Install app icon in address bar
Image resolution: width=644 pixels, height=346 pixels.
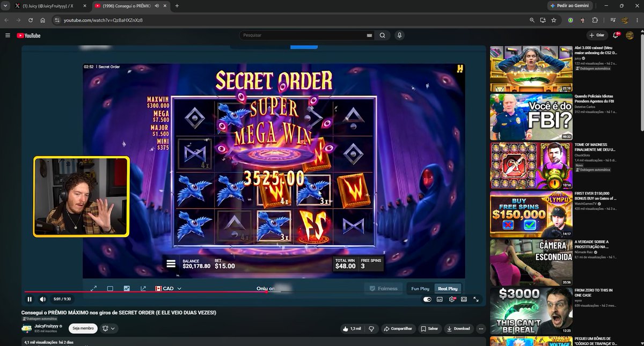point(543,20)
